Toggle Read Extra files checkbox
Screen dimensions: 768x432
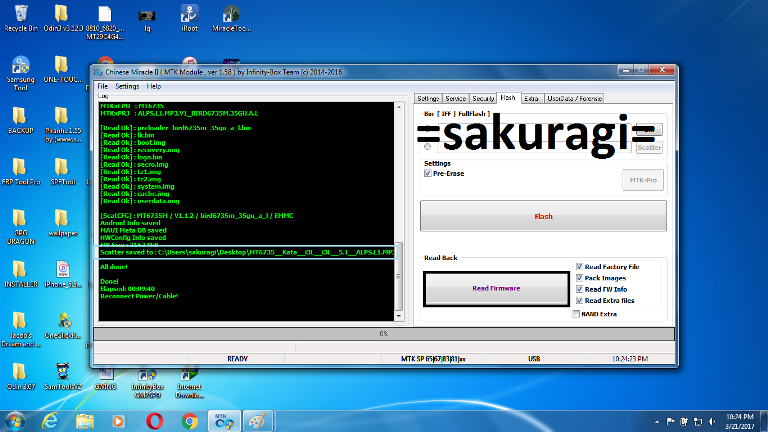coord(579,300)
